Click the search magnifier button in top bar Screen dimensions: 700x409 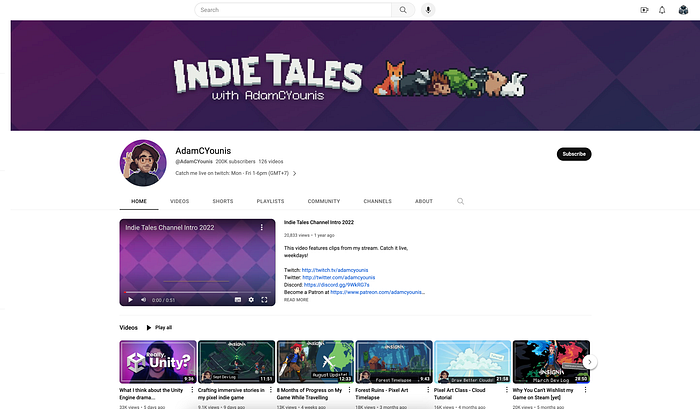[x=403, y=10]
